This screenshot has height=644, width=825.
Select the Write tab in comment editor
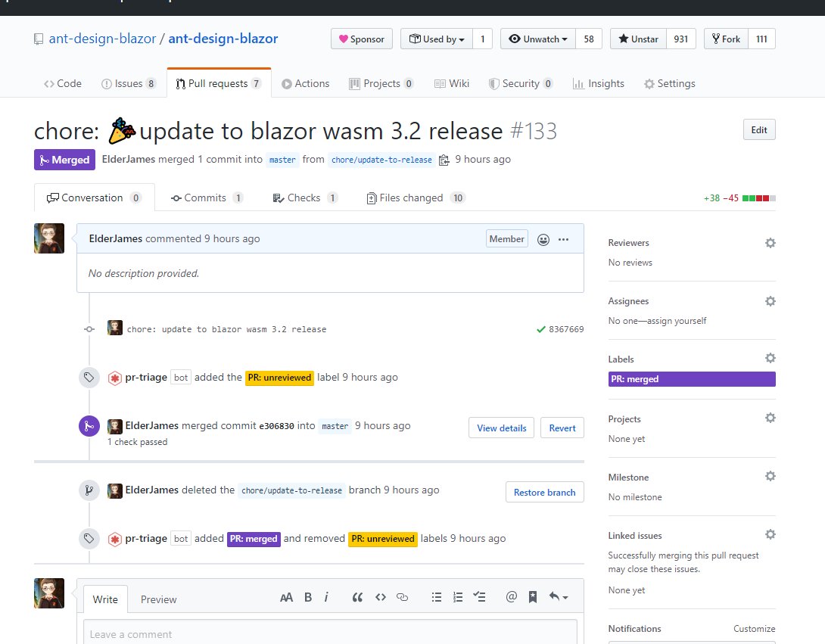click(105, 599)
